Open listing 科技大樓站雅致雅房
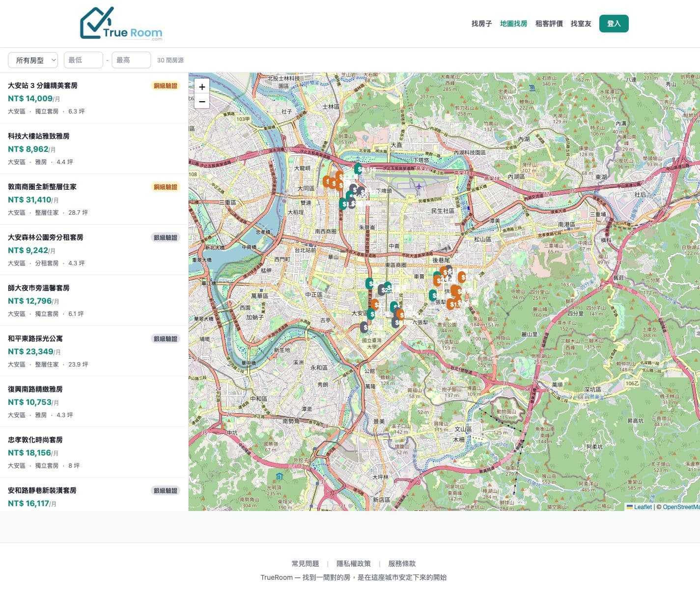 (x=94, y=148)
